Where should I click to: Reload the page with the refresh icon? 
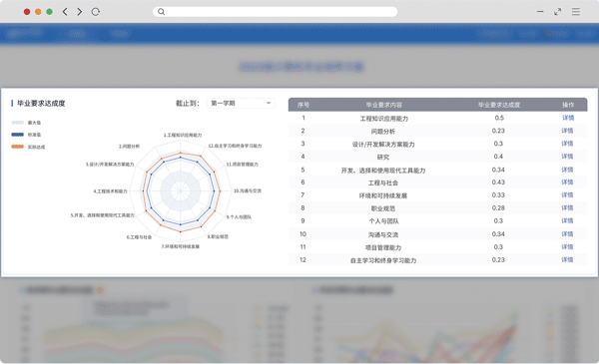coord(96,12)
